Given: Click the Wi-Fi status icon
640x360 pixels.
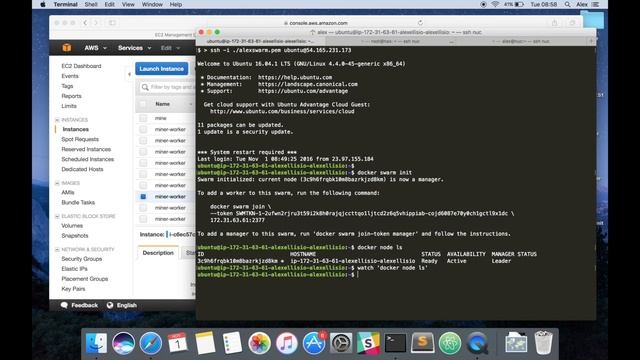Looking at the screenshot, I should pyautogui.click(x=495, y=4).
